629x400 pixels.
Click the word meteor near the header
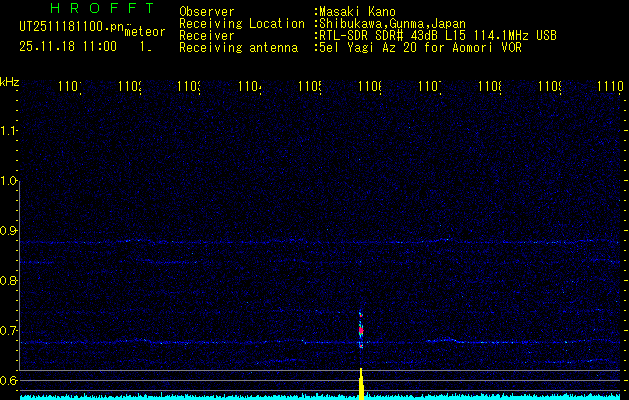[x=145, y=32]
